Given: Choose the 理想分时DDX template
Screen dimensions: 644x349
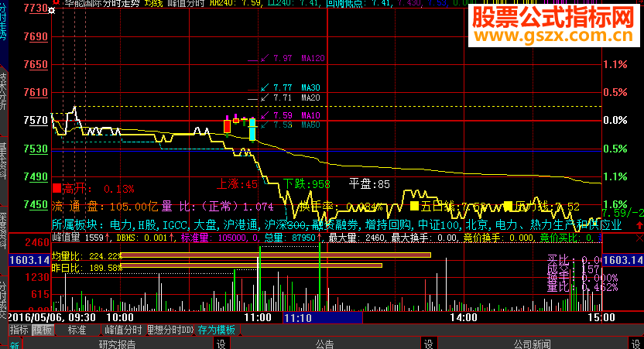Looking at the screenshot, I should [x=170, y=330].
